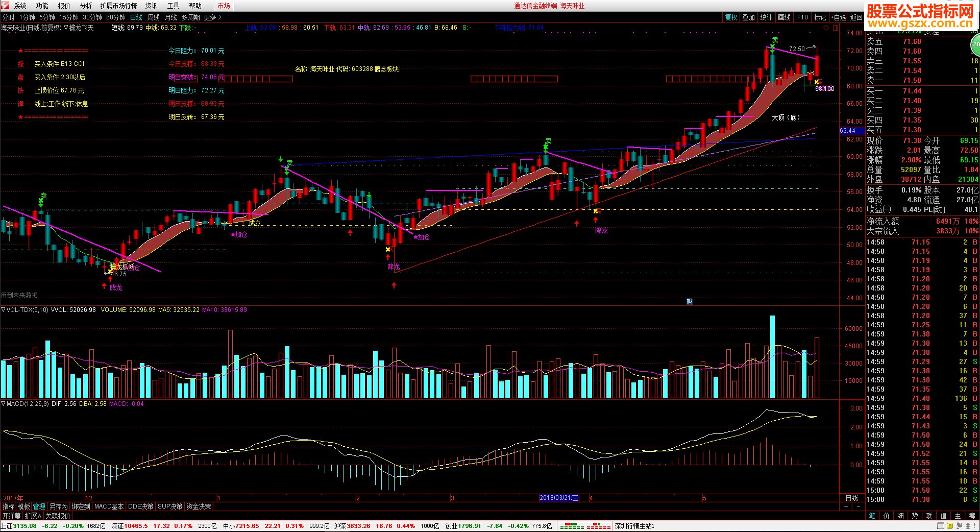Open the 势 trend tab icon
The image size is (980, 532).
pyautogui.click(x=915, y=516)
